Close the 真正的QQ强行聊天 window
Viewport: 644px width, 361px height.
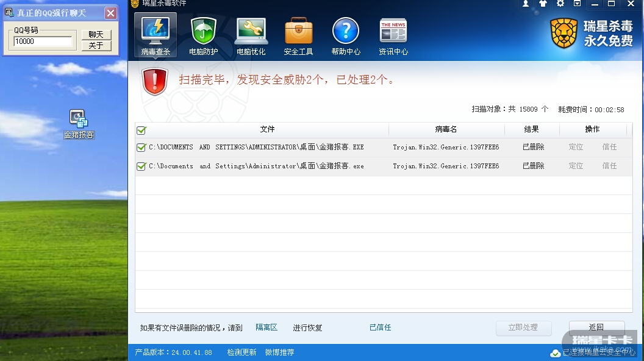(110, 13)
